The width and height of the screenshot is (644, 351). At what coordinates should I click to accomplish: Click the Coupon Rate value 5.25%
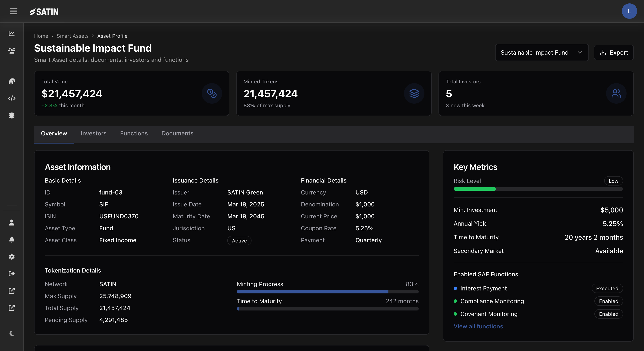click(x=364, y=228)
